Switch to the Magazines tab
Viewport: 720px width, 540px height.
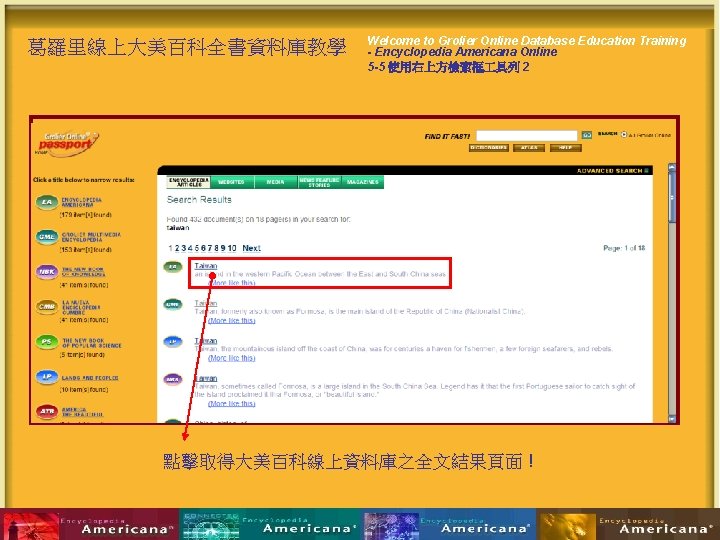[x=362, y=182]
